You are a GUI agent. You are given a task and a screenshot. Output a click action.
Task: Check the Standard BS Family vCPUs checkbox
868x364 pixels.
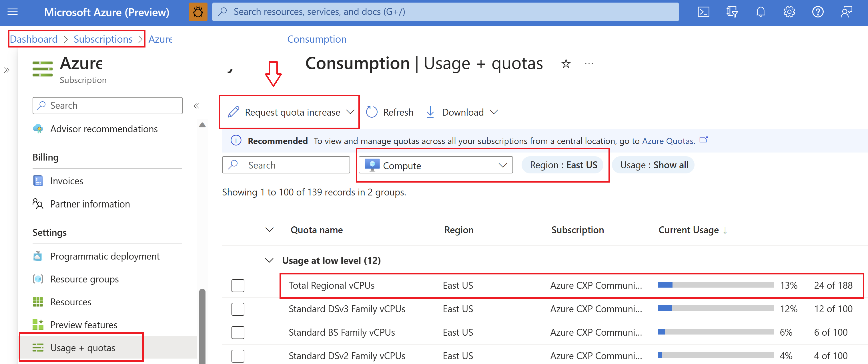click(238, 333)
